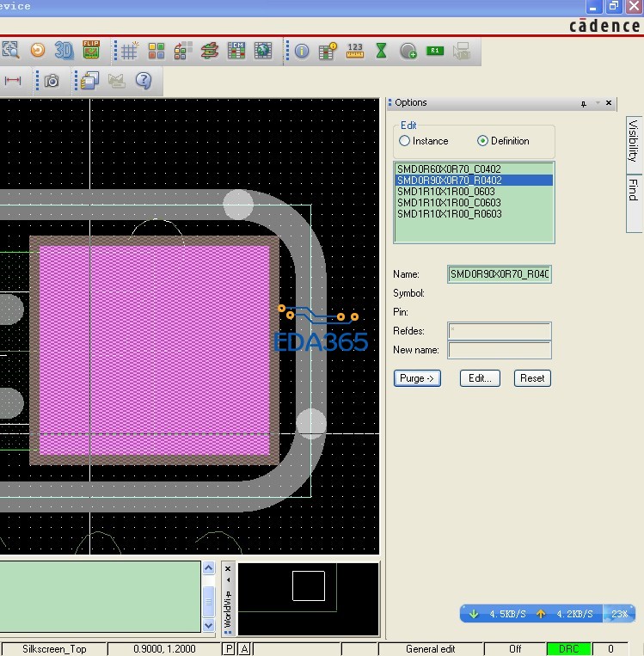The image size is (644, 656).
Task: Click the Edit... button
Action: coord(480,378)
